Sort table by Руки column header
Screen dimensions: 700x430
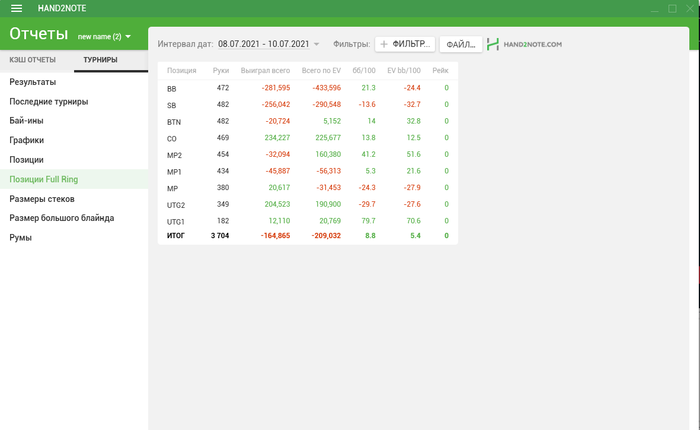[x=221, y=71]
